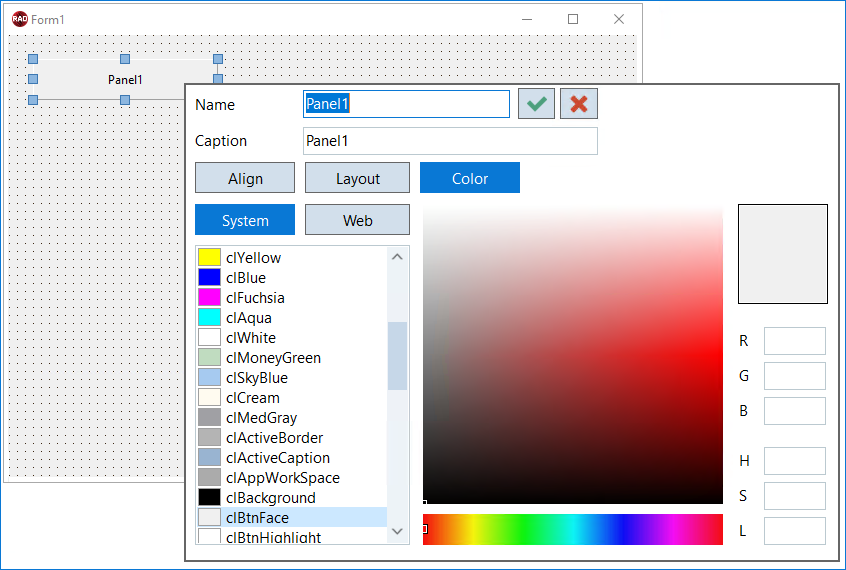Click inside the saturation gradient picker area

pyautogui.click(x=572, y=355)
